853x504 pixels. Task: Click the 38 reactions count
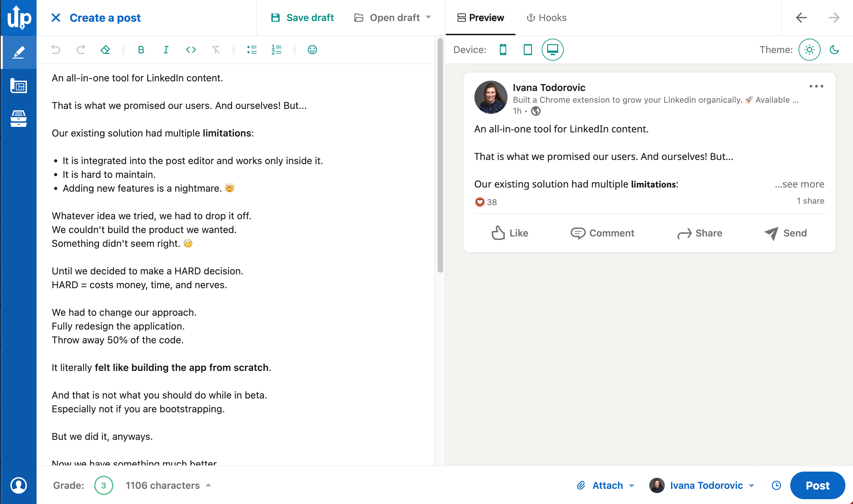coord(486,202)
